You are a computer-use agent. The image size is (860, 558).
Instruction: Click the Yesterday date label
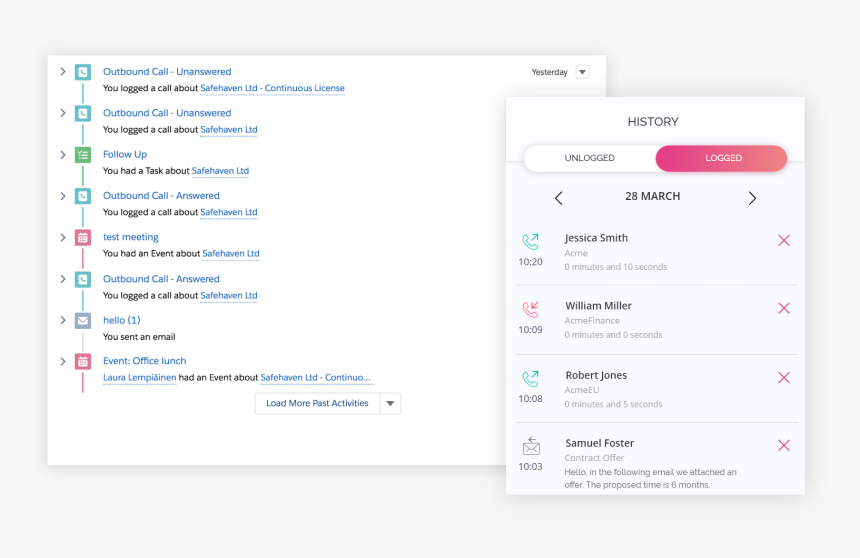550,72
